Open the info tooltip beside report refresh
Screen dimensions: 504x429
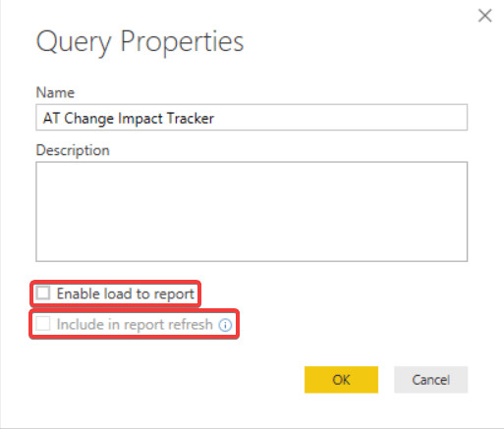(x=225, y=325)
